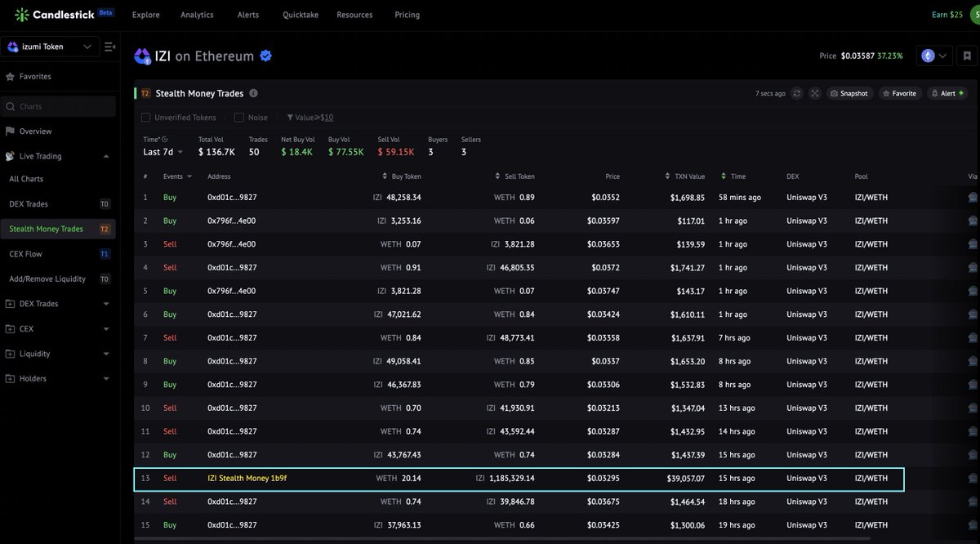Open the izumi Token selector dropdown
The height and width of the screenshot is (544, 980).
50,47
